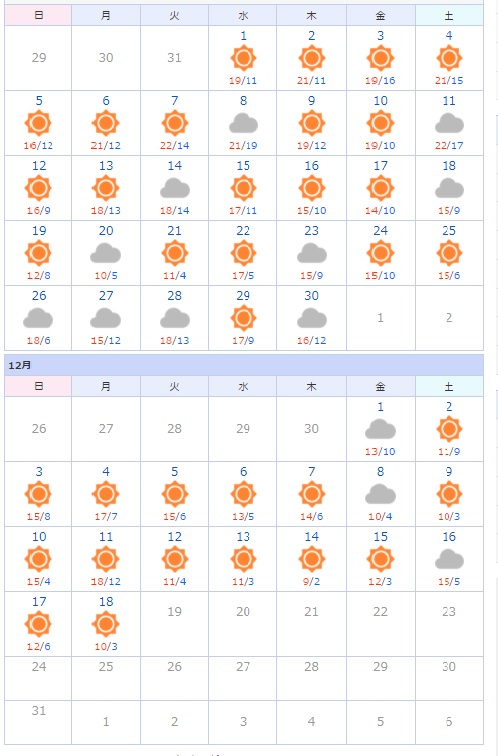
Task: Click the sunny icon on November 1
Action: pyautogui.click(x=243, y=58)
